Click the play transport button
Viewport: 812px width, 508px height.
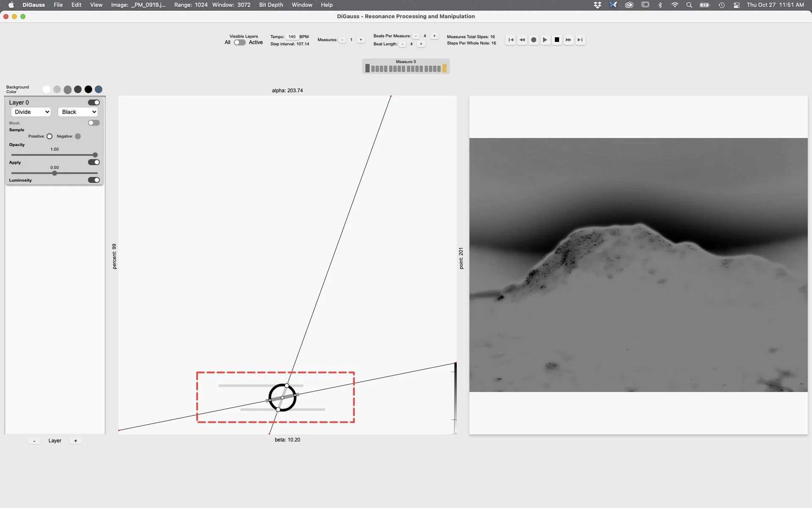[x=545, y=40]
